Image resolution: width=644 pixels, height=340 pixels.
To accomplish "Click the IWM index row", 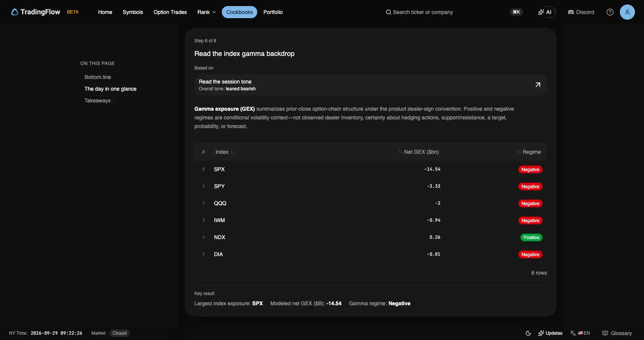I will click(370, 220).
